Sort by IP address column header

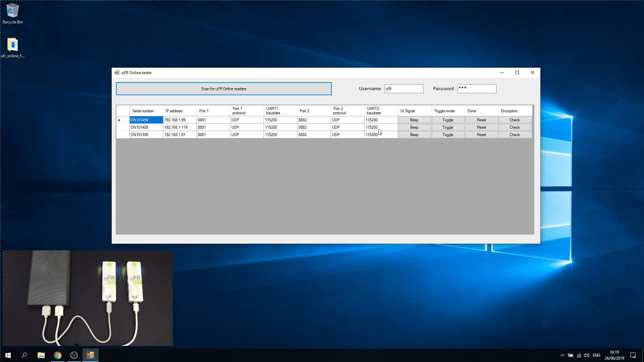(x=180, y=111)
